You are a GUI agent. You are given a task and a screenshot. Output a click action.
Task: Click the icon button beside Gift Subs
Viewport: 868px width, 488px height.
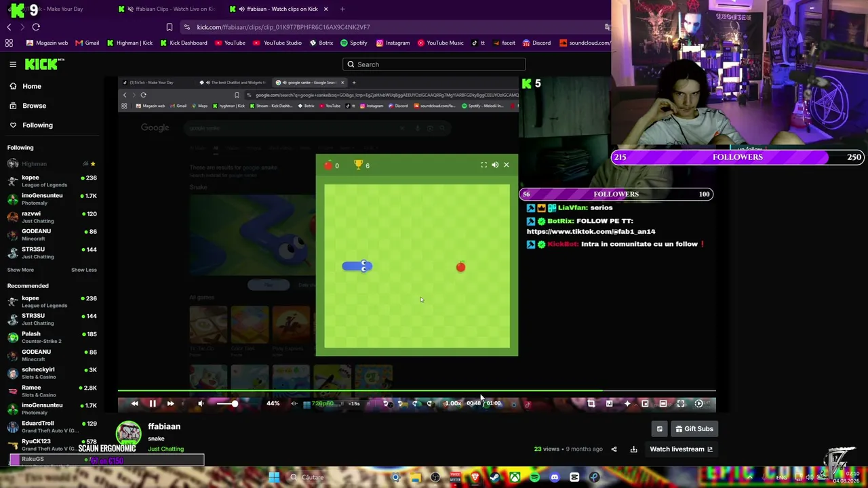click(659, 428)
